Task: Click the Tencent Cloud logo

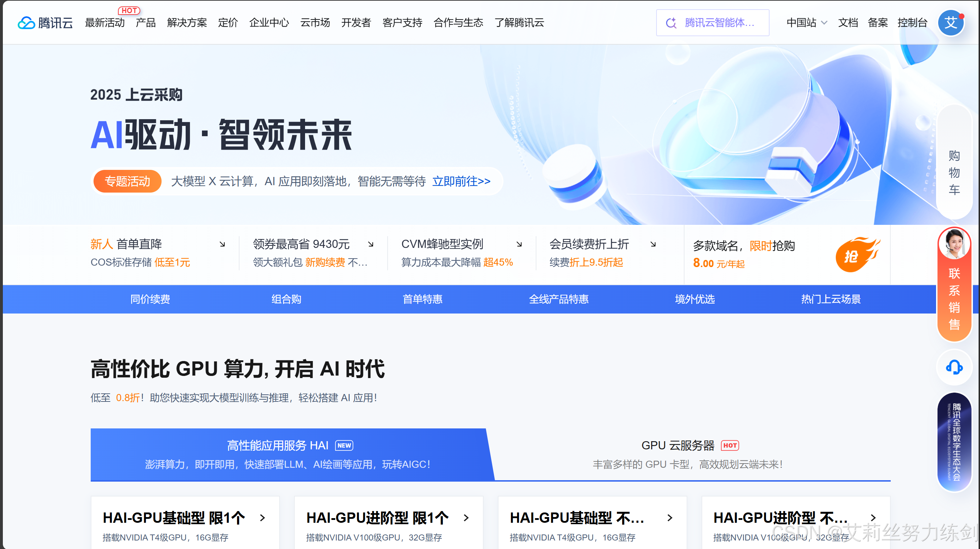Action: point(45,23)
